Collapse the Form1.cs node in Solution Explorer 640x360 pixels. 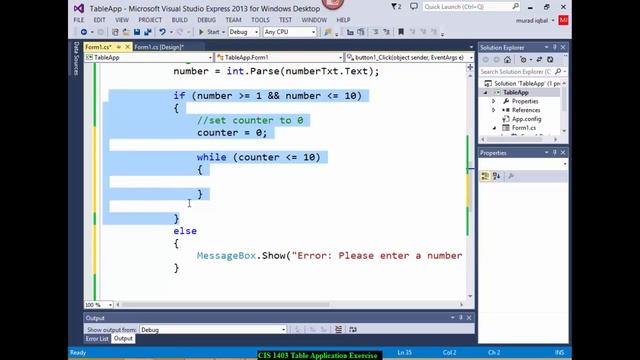[x=494, y=128]
